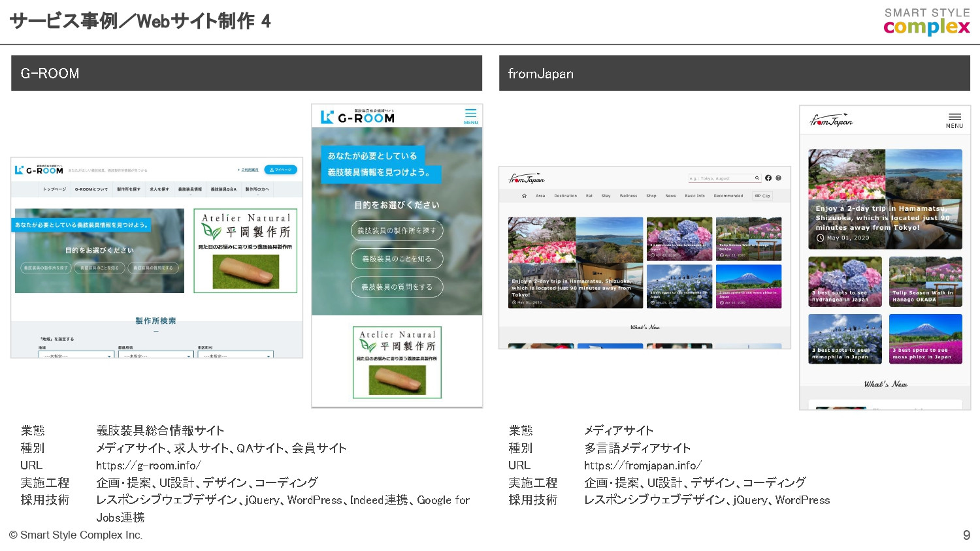Open the MENU icon on fromJapan mobile view

point(955,118)
